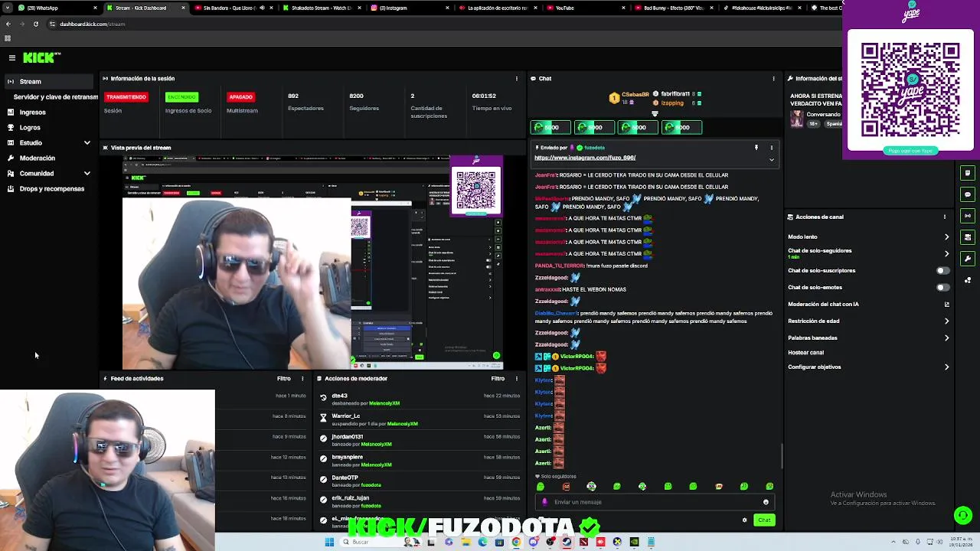Toggle Chat de solo-suscriptores
This screenshot has width=980, height=551.
coord(943,270)
